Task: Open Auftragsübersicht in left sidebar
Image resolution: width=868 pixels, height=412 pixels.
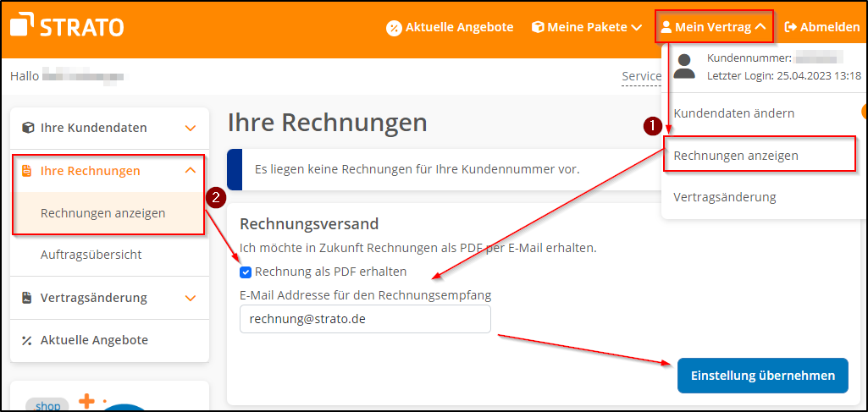Action: 91,255
